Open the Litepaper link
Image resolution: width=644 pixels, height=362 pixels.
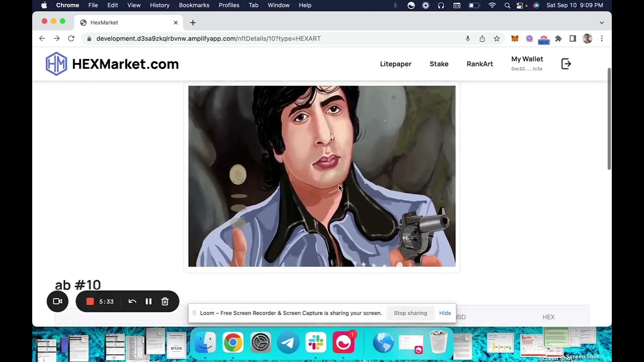tap(395, 64)
